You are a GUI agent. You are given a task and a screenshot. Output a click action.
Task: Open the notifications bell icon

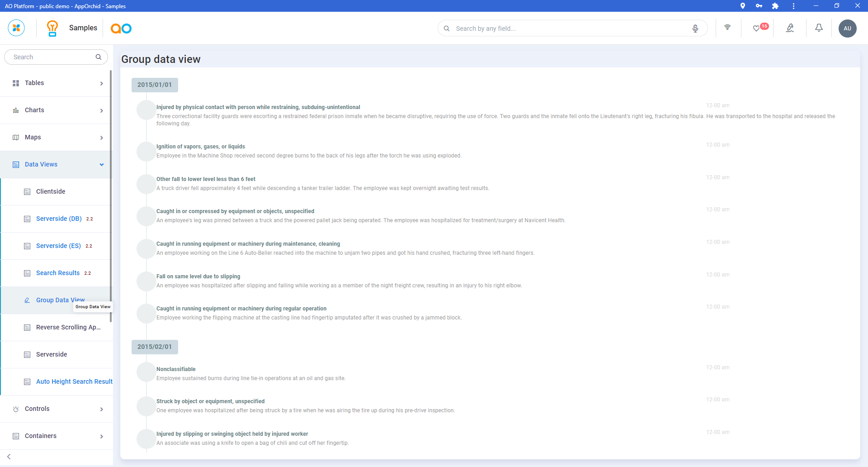click(819, 28)
